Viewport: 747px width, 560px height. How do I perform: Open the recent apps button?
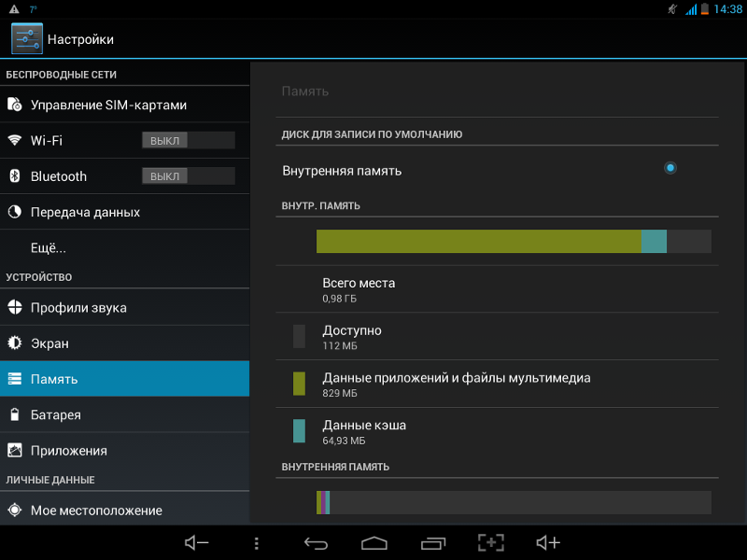(433, 543)
